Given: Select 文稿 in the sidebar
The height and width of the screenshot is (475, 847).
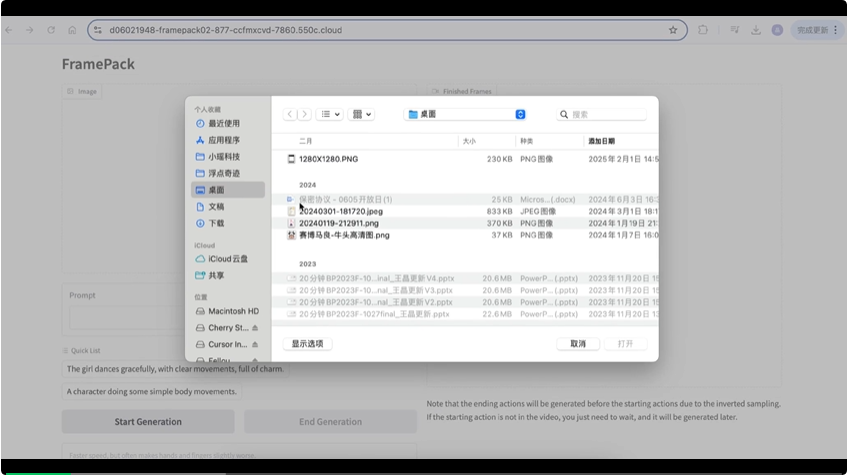Looking at the screenshot, I should (x=227, y=206).
